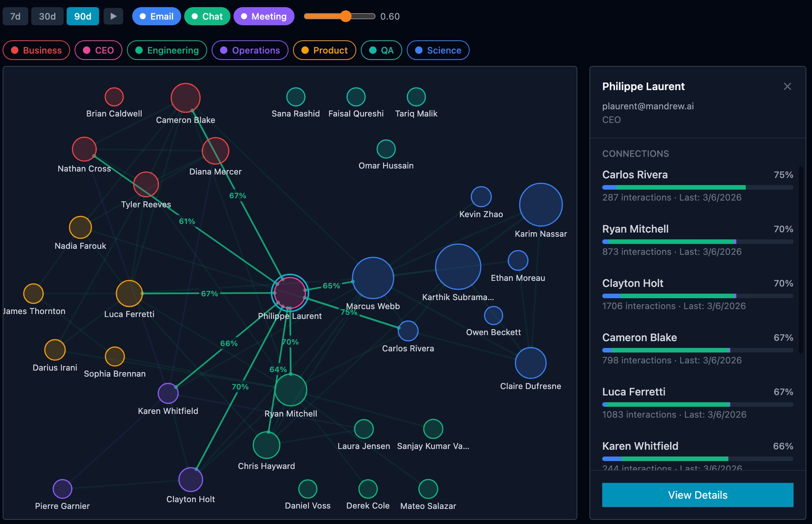Screen dimensions: 812x524
Task: Toggle the Science department filter
Action: tap(438, 50)
